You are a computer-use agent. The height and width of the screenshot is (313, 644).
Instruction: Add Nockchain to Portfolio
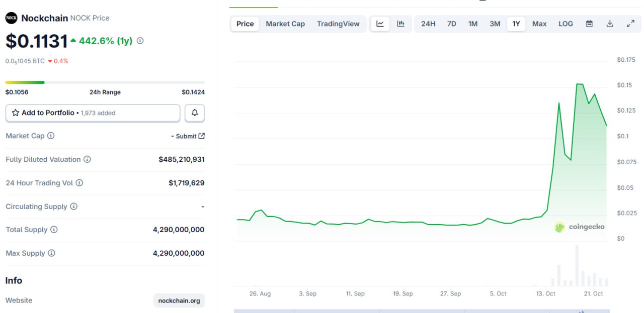coord(93,113)
